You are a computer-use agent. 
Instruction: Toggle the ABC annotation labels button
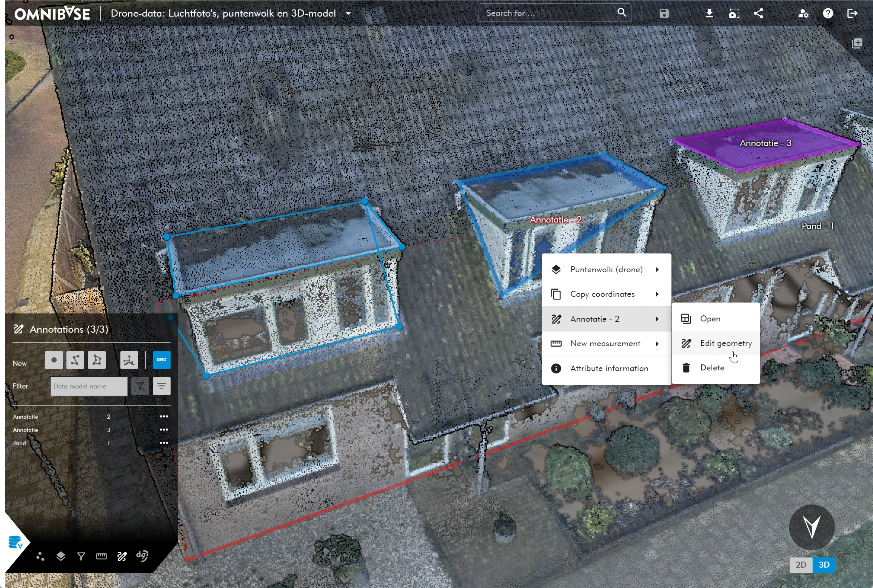point(161,360)
